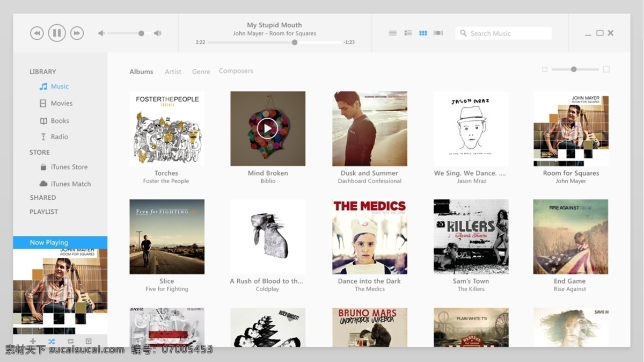Switch to the cover flow view
Viewport: 644px width, 362px height.
point(438,33)
